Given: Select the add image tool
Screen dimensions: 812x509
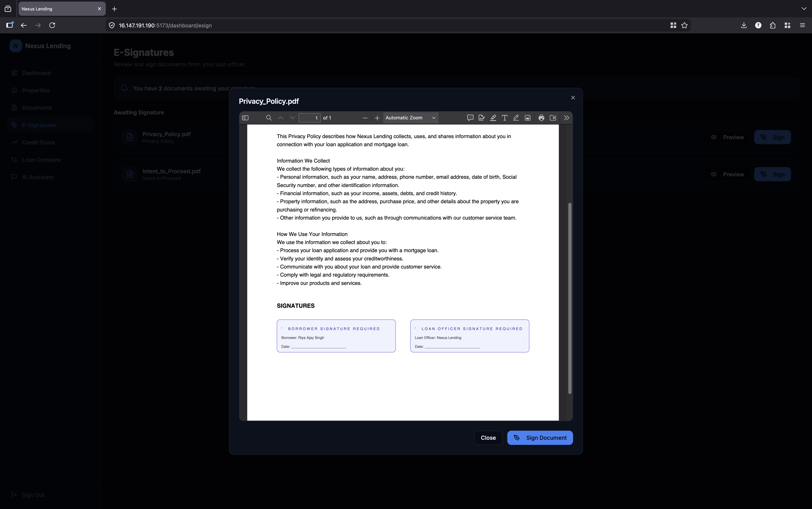Looking at the screenshot, I should click(x=527, y=118).
